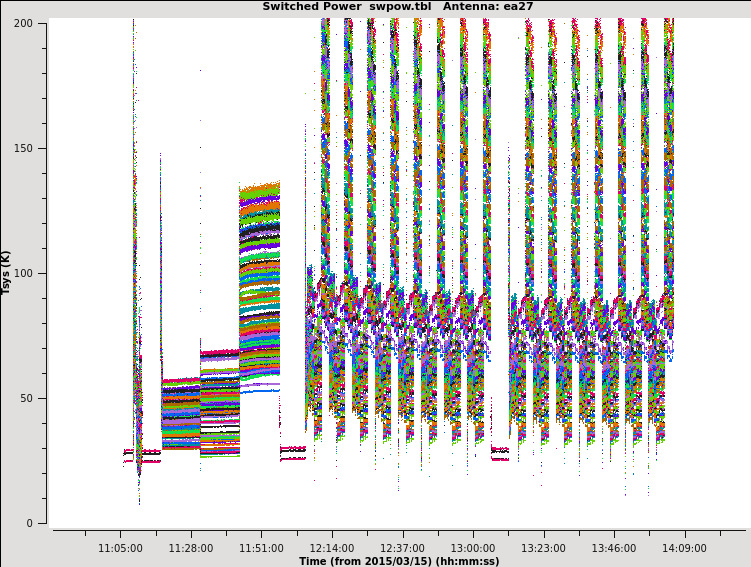Select the 12:37:00 time tick label

coord(402,548)
